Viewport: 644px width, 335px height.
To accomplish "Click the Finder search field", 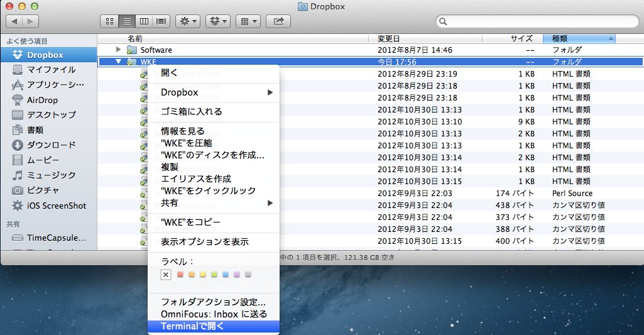I will [x=537, y=21].
